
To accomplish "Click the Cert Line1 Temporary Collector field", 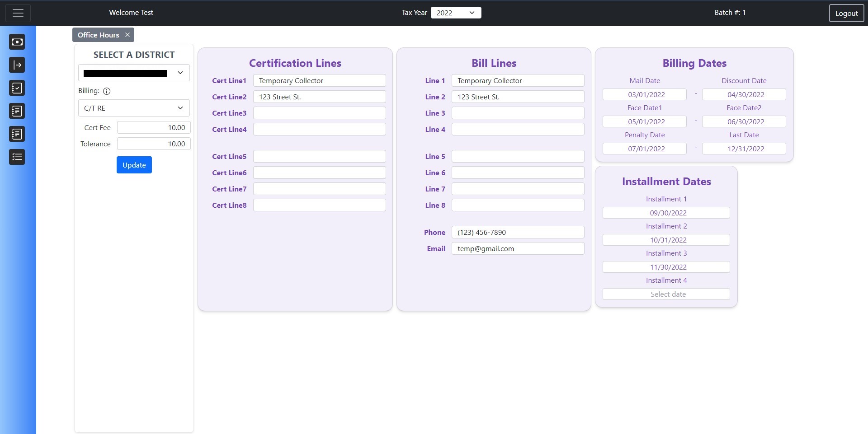I will (x=320, y=80).
